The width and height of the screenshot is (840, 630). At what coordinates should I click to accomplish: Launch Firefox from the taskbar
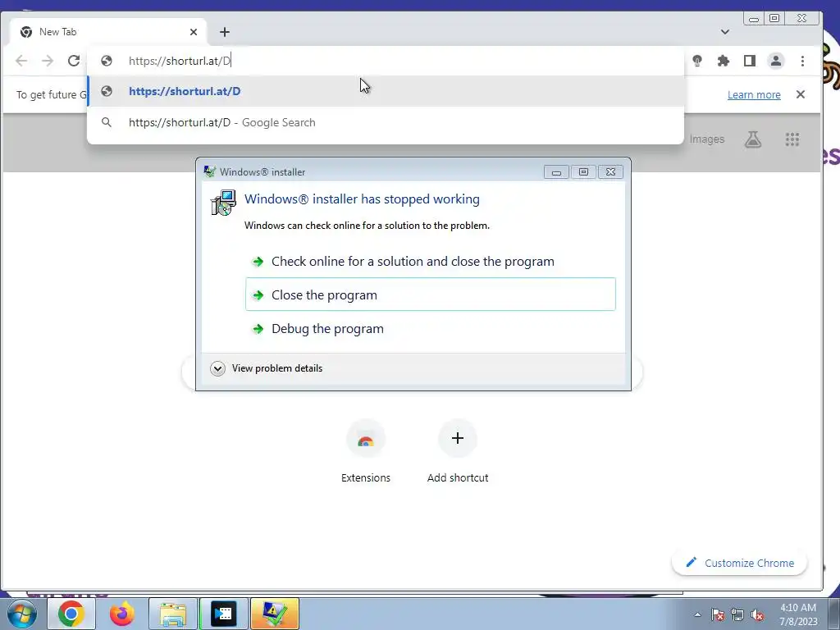122,614
